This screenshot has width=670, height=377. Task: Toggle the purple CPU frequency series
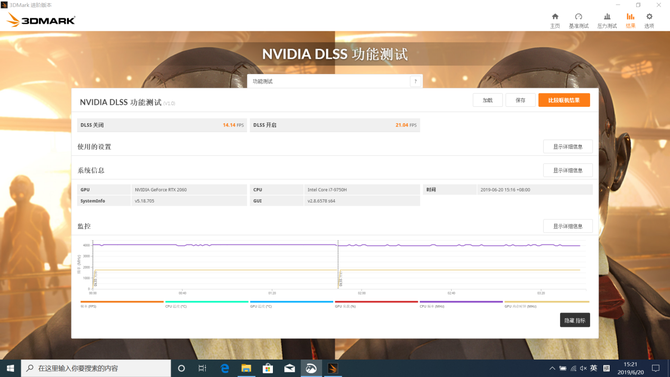(x=461, y=304)
